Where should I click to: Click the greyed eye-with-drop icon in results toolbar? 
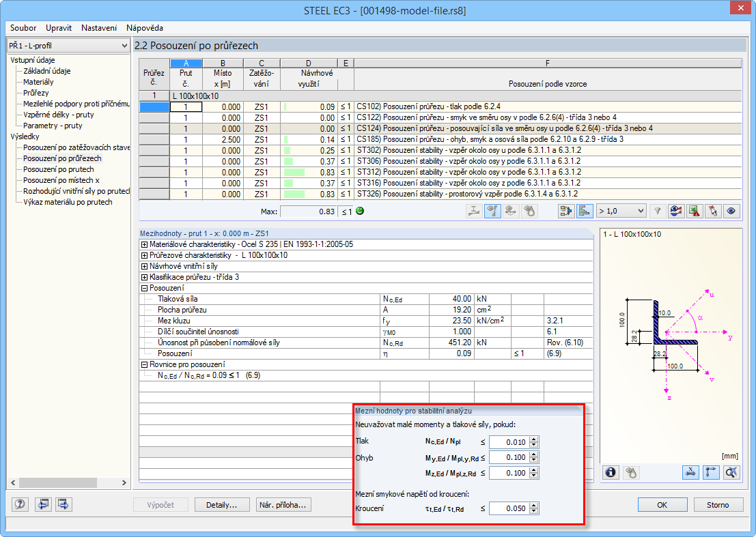tap(529, 211)
